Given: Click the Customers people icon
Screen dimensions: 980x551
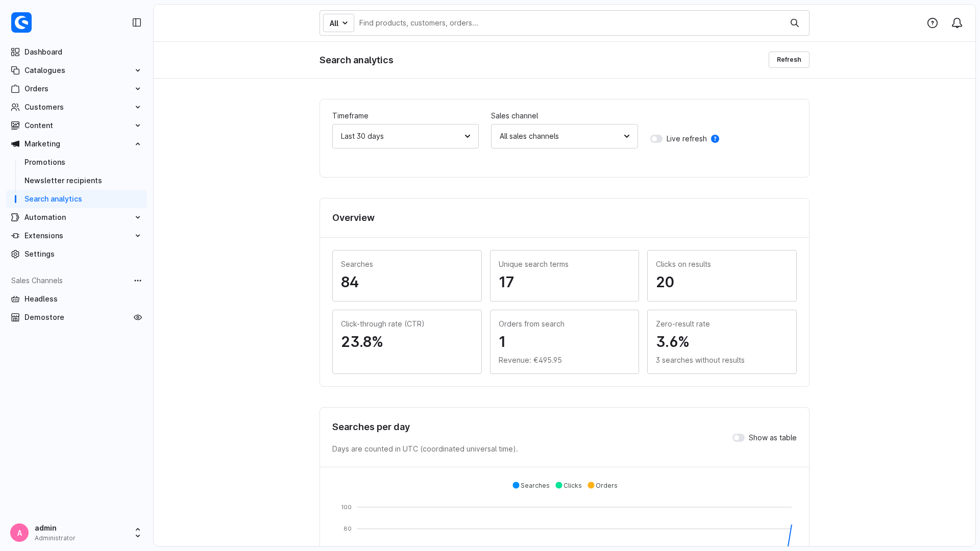Looking at the screenshot, I should [x=15, y=107].
